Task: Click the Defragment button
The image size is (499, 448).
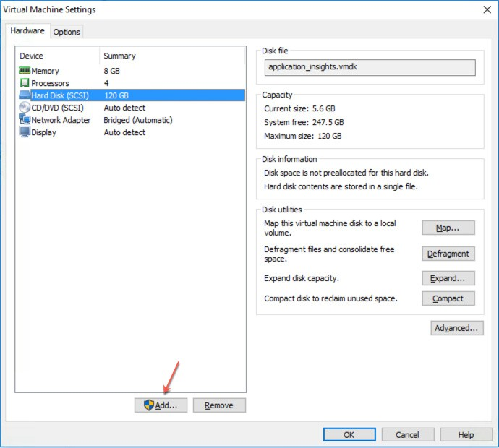Action: pyautogui.click(x=448, y=254)
